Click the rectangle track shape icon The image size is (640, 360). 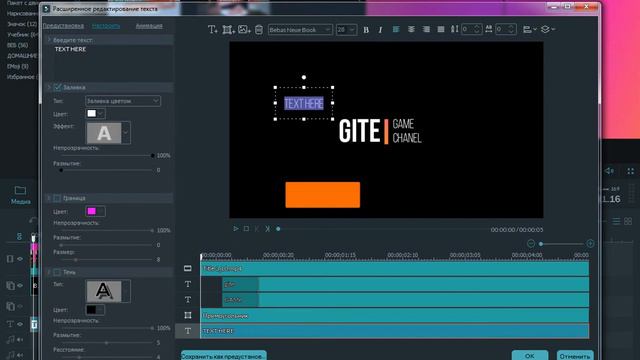tap(188, 315)
